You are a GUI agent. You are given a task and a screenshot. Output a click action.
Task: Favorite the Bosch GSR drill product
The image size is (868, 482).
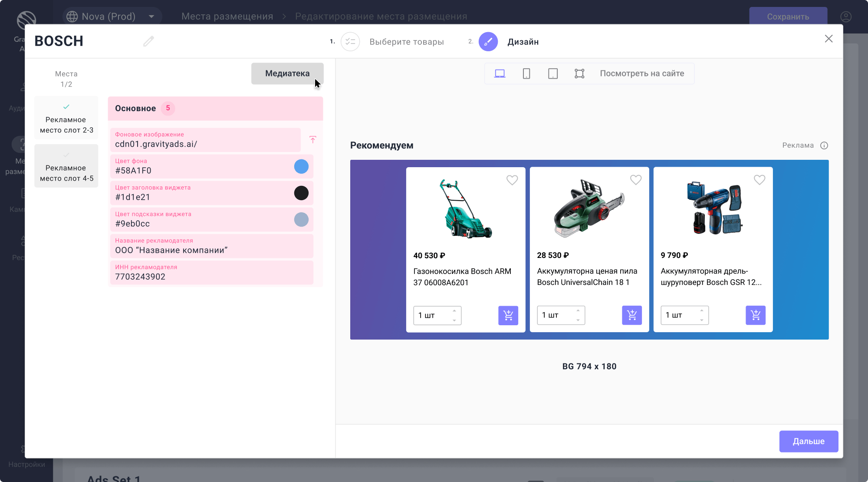click(759, 180)
